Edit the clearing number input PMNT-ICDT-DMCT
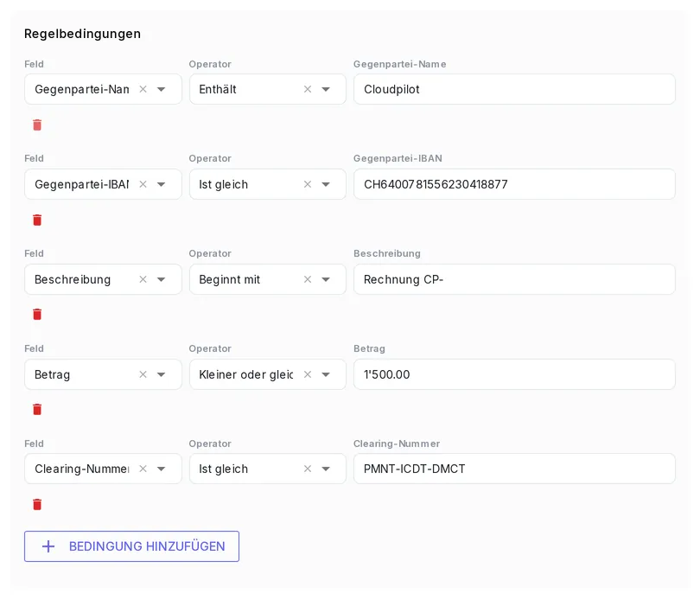 point(514,469)
